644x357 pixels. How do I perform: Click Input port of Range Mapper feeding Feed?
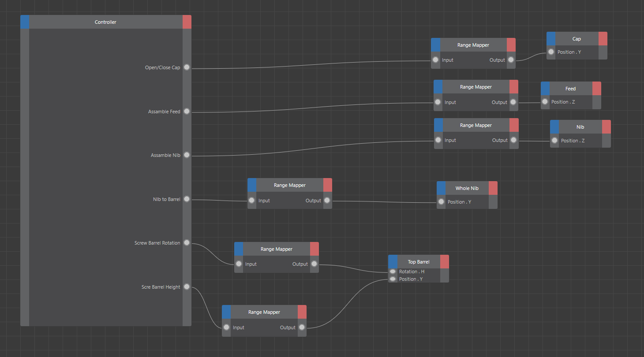click(438, 102)
